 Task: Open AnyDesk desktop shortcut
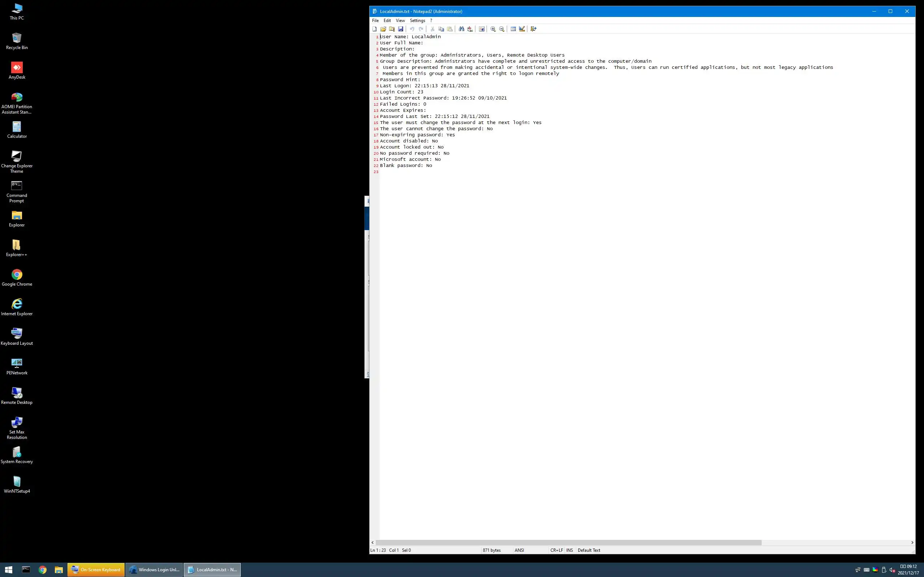tap(17, 71)
